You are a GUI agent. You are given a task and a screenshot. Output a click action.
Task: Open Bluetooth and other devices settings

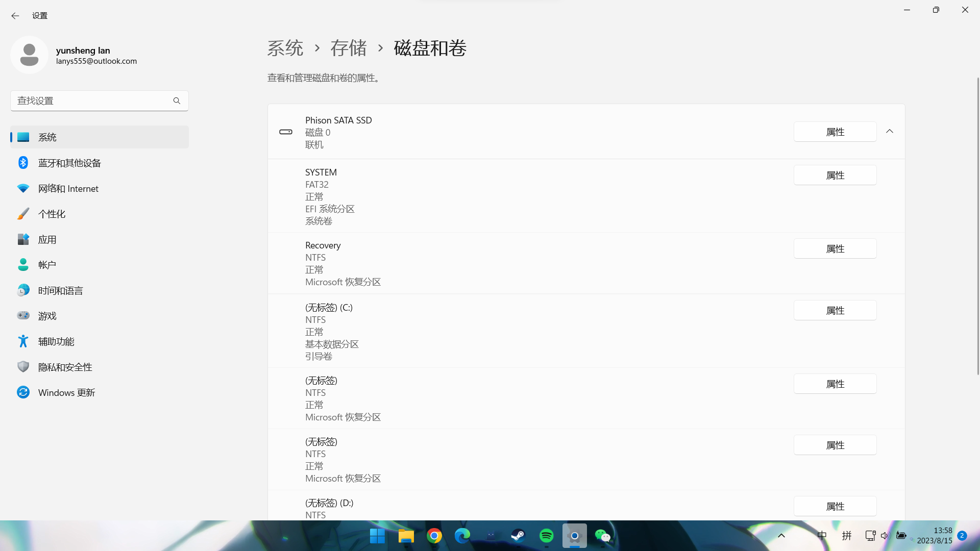pyautogui.click(x=69, y=163)
